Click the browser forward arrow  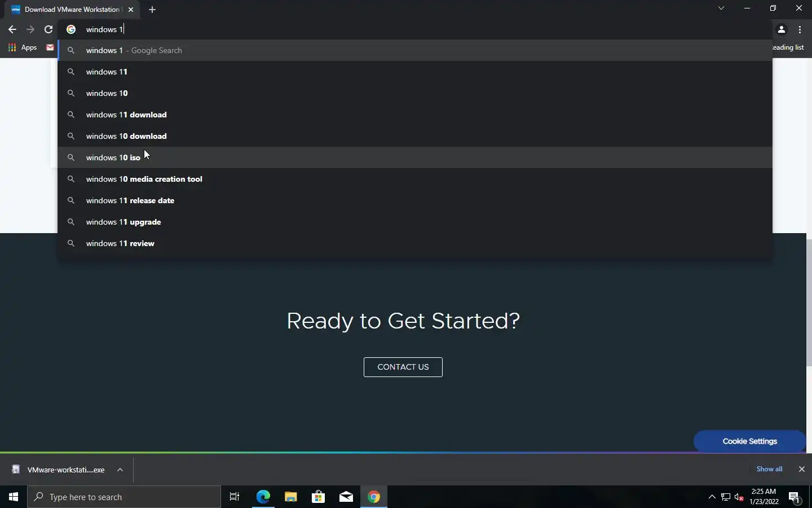click(x=30, y=29)
